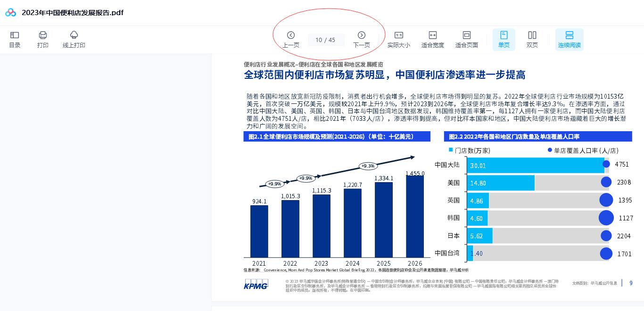Click the 适合页面 fit-to-page icon
The width and height of the screenshot is (644, 311).
pyautogui.click(x=466, y=35)
